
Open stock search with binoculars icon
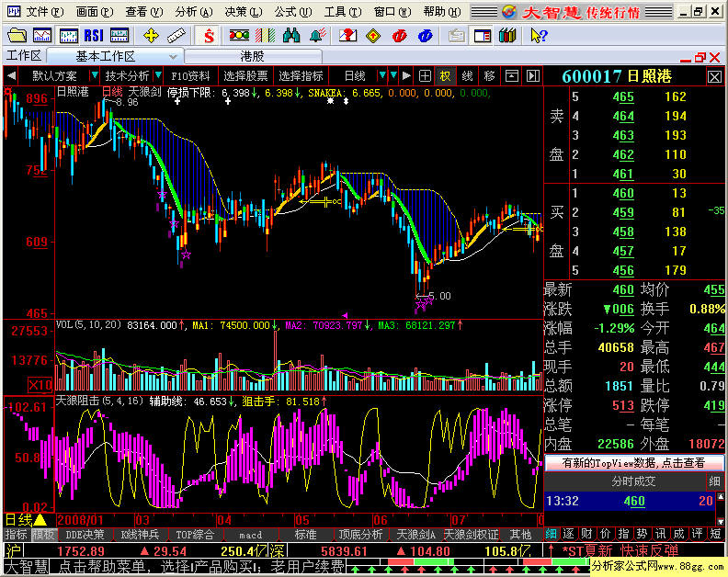click(291, 35)
